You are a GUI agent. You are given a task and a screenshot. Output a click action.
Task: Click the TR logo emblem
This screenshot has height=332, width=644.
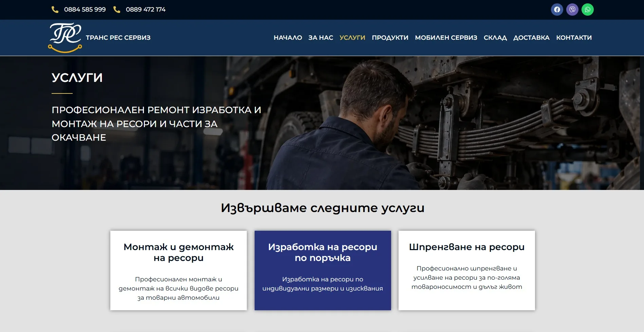point(65,38)
